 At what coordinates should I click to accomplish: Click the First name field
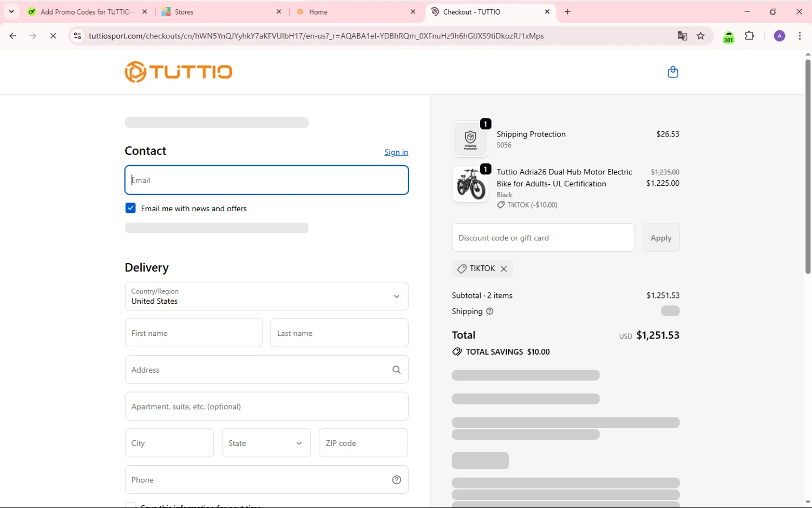[x=193, y=333]
